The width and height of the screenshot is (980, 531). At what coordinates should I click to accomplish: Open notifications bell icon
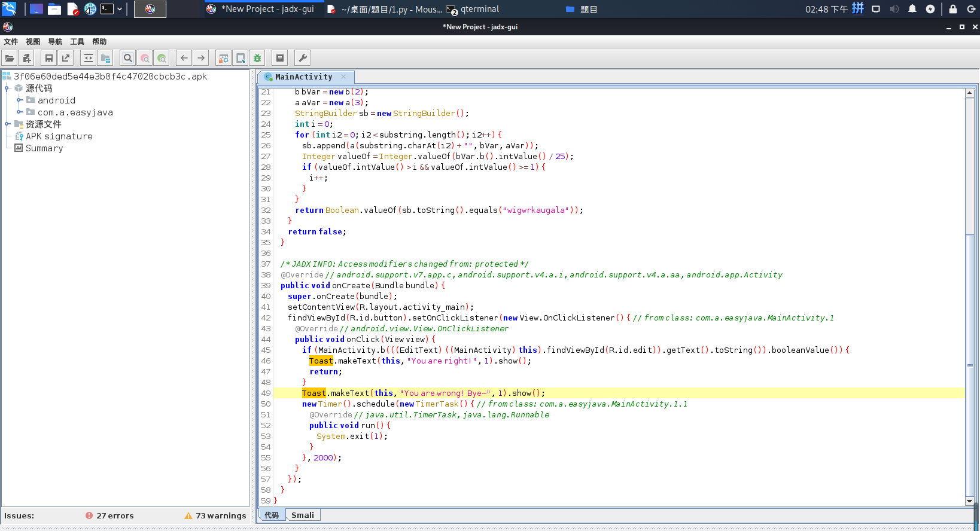(x=912, y=9)
